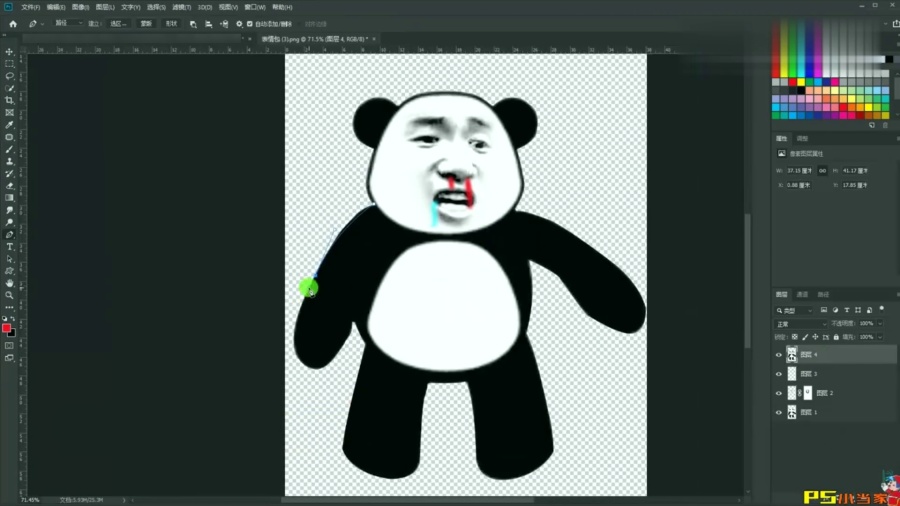
Task: Open the path alignment icon
Action: [208, 24]
